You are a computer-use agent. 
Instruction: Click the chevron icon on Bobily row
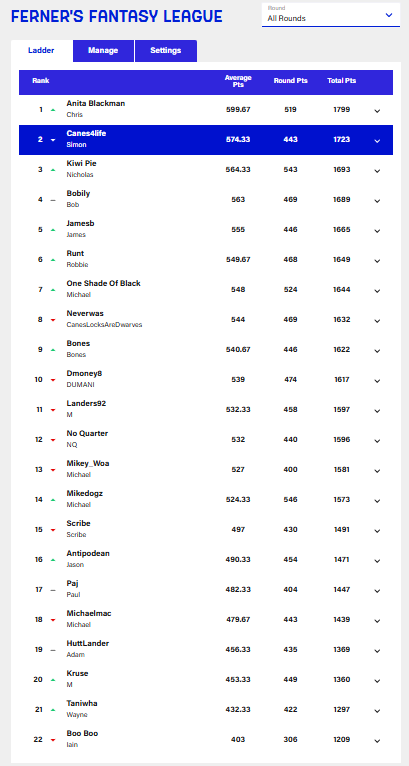click(377, 201)
